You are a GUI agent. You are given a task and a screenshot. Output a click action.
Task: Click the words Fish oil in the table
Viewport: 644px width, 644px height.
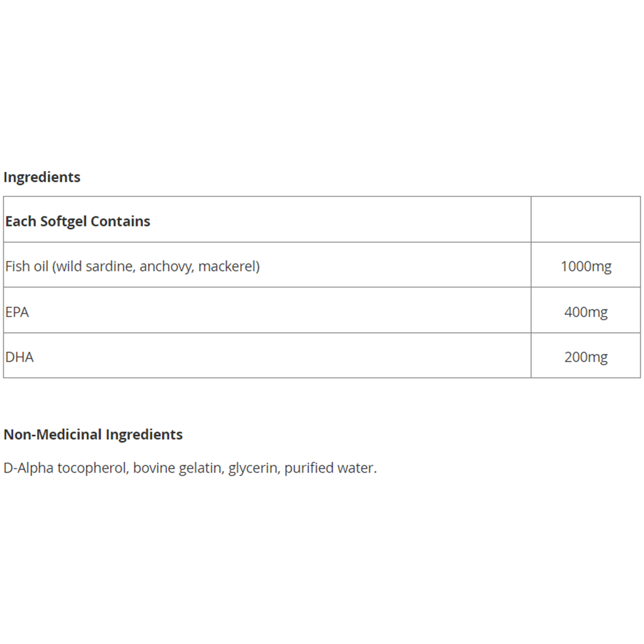[x=27, y=266]
